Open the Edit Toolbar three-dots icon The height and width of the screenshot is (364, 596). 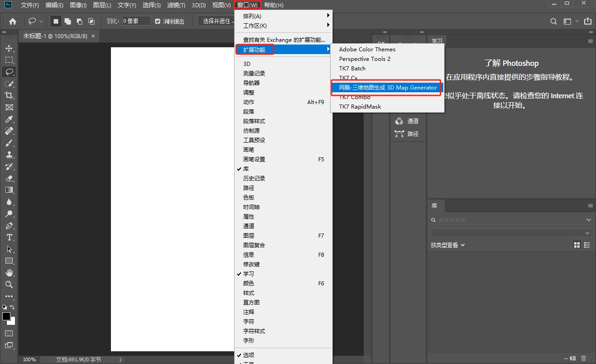pos(9,296)
